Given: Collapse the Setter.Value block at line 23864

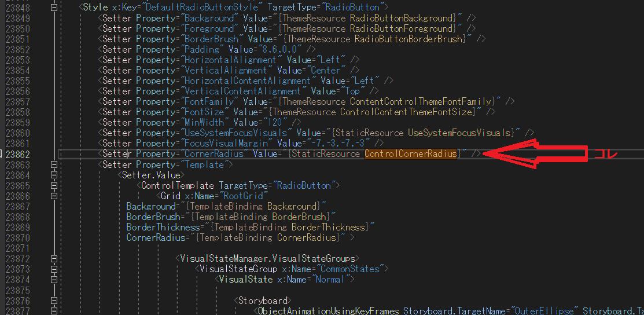Looking at the screenshot, I should pyautogui.click(x=53, y=175).
